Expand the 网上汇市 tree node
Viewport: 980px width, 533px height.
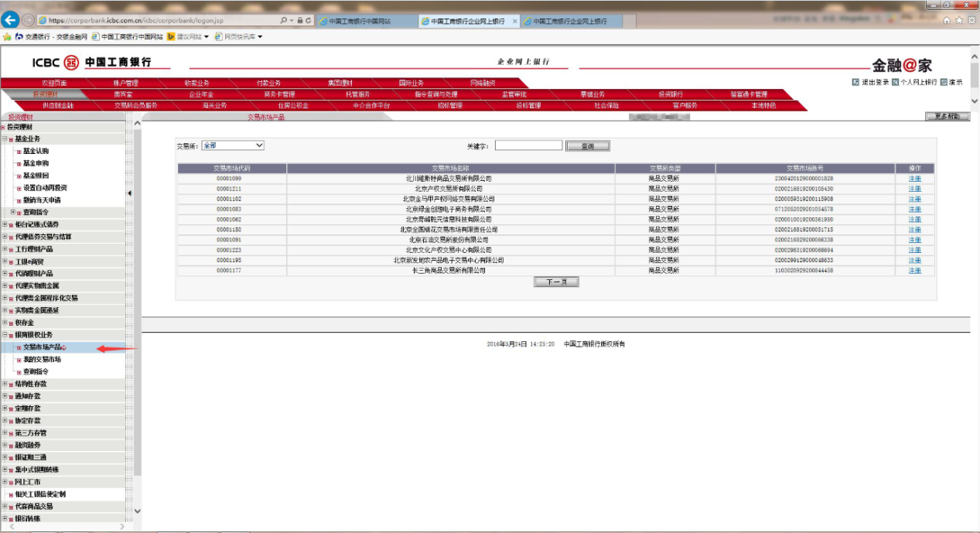(x=4, y=482)
